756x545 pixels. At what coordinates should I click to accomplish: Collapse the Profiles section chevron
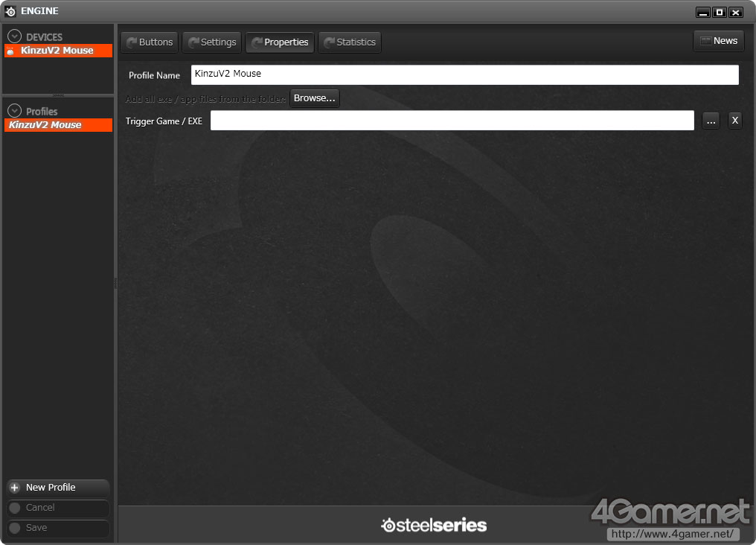click(x=14, y=111)
